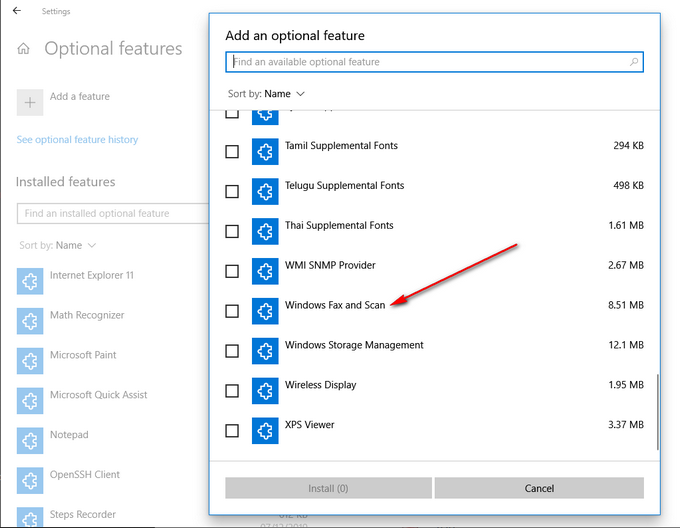
Task: Click OpenSSH Client feature icon
Action: (30, 481)
